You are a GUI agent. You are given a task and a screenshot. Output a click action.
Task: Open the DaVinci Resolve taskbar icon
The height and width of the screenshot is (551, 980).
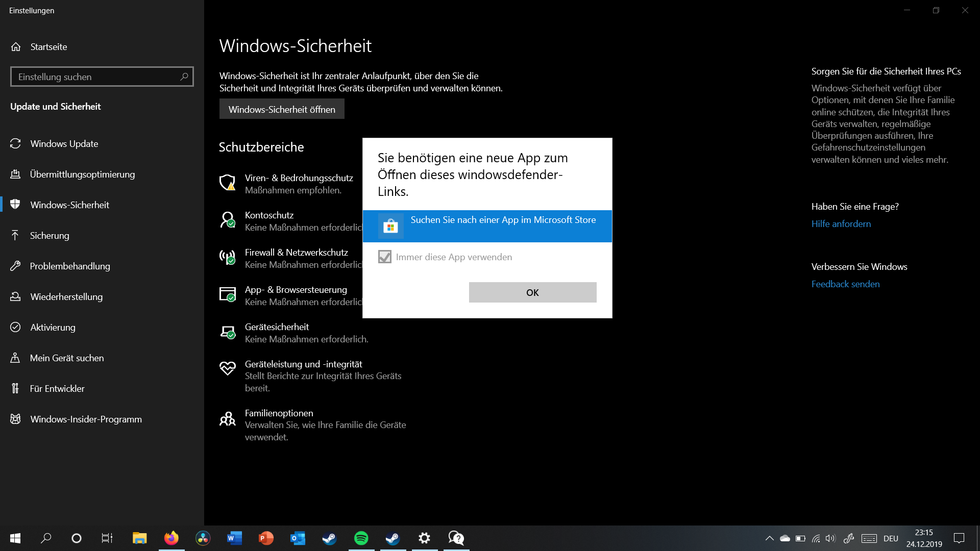click(203, 538)
